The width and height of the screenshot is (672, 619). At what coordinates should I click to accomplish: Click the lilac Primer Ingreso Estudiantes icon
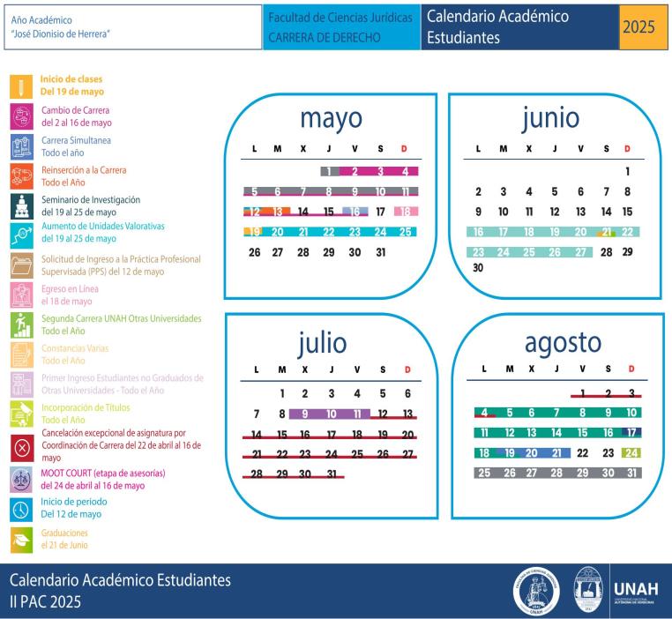click(21, 384)
